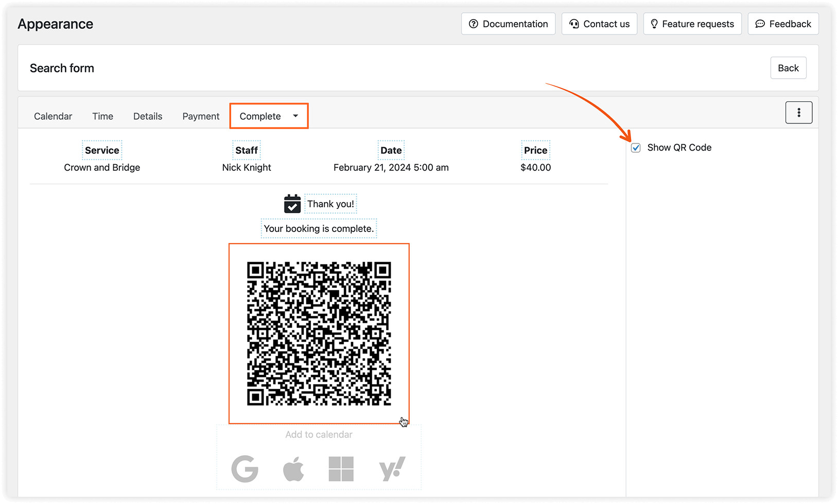
Task: Click the lightbulb icon in Feature requests
Action: [x=654, y=24]
